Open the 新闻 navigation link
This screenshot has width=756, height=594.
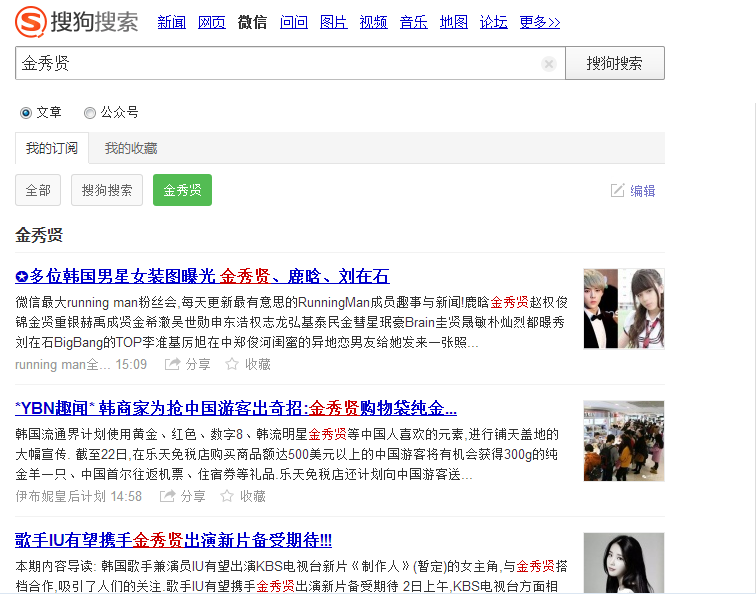click(x=172, y=22)
